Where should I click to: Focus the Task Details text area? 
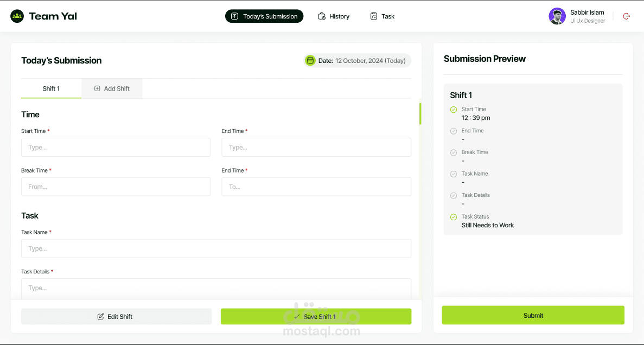[216, 289]
